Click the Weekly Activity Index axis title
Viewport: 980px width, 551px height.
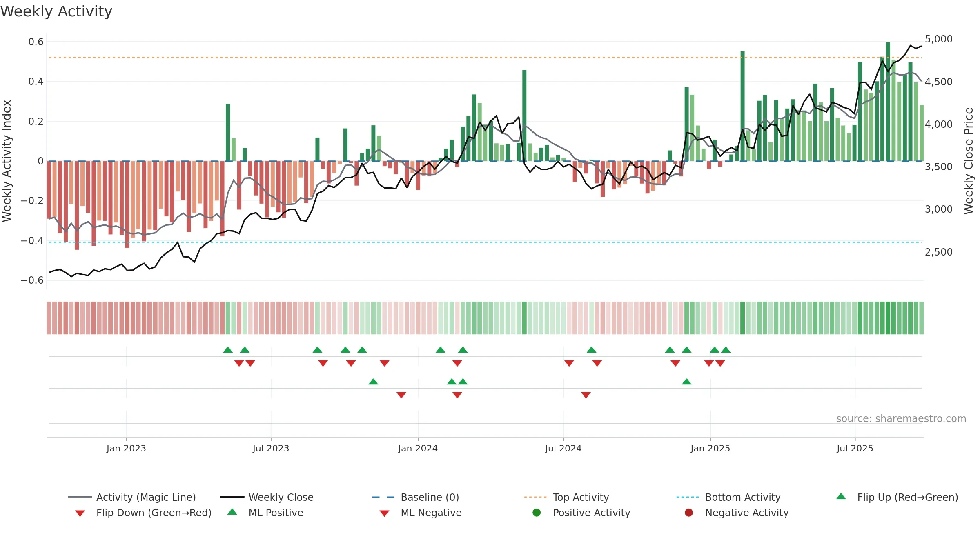coord(7,161)
